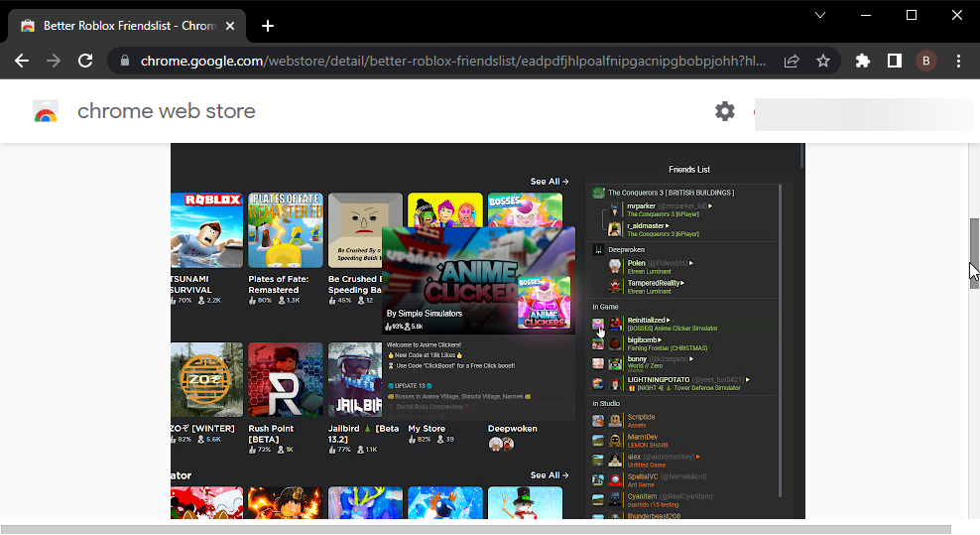The height and width of the screenshot is (535, 980).
Task: Open the tab search chevron
Action: (820, 15)
